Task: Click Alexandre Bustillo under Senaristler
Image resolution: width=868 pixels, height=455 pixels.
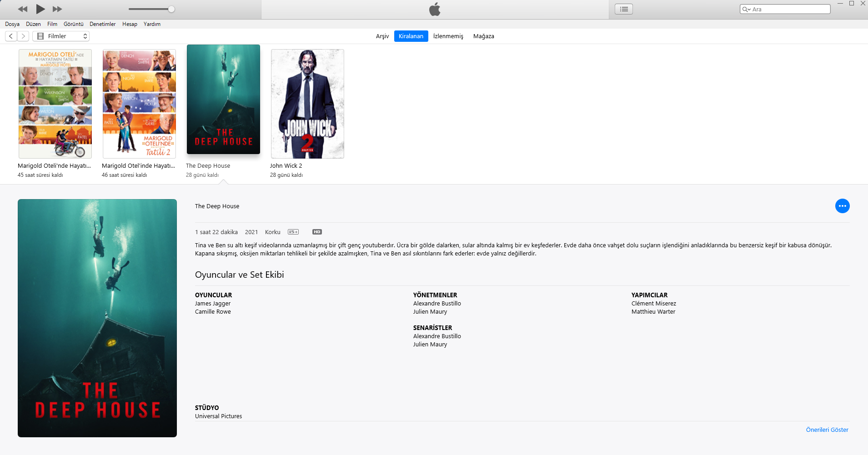Action: pos(437,336)
